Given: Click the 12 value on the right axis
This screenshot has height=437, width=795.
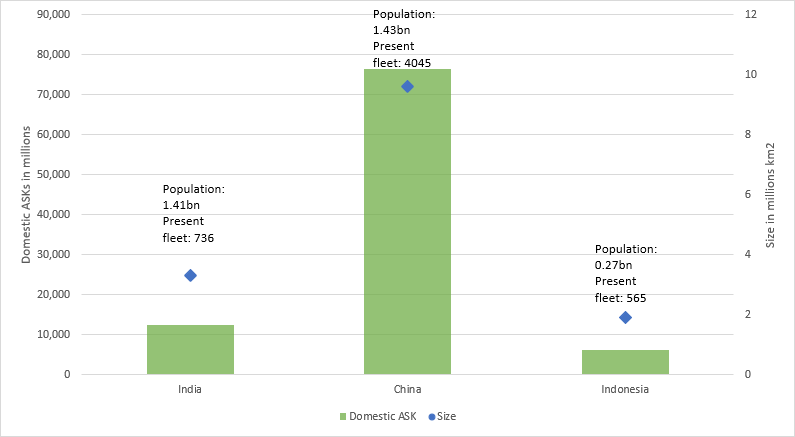Looking at the screenshot, I should 750,14.
